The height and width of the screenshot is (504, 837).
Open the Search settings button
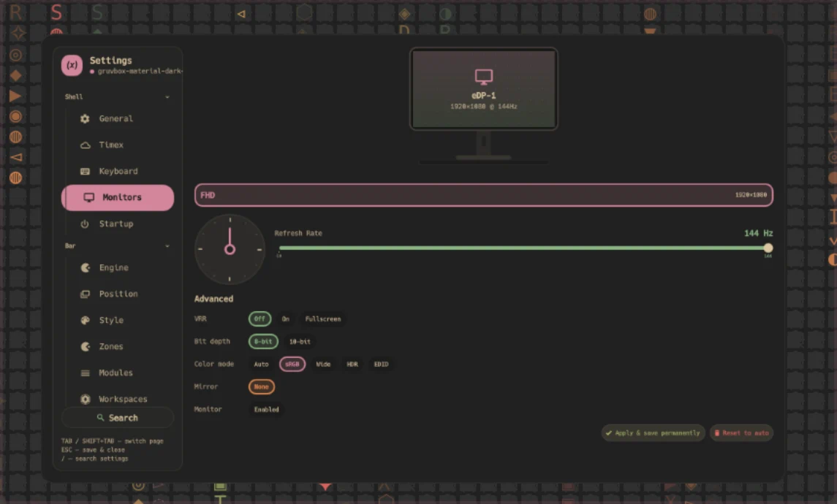pyautogui.click(x=118, y=418)
